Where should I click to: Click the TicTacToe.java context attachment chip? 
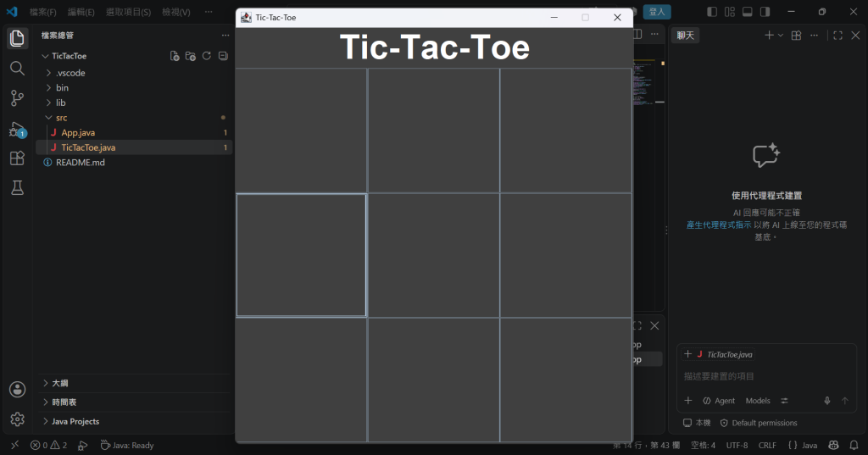point(718,354)
